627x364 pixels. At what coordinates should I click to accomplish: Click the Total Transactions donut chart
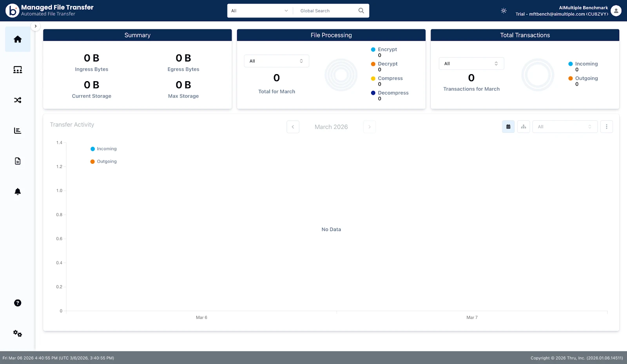[538, 75]
